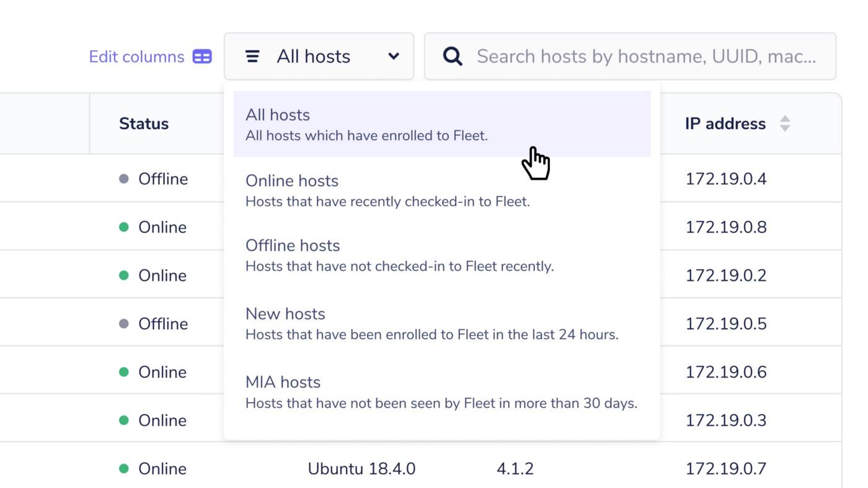Click the Edit columns icon
This screenshot has width=868, height=488.
click(202, 57)
